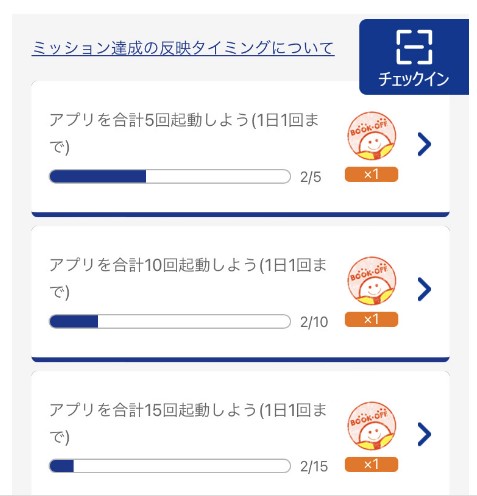
Task: Click the ×1 badge in 5回 mission
Action: click(x=371, y=174)
